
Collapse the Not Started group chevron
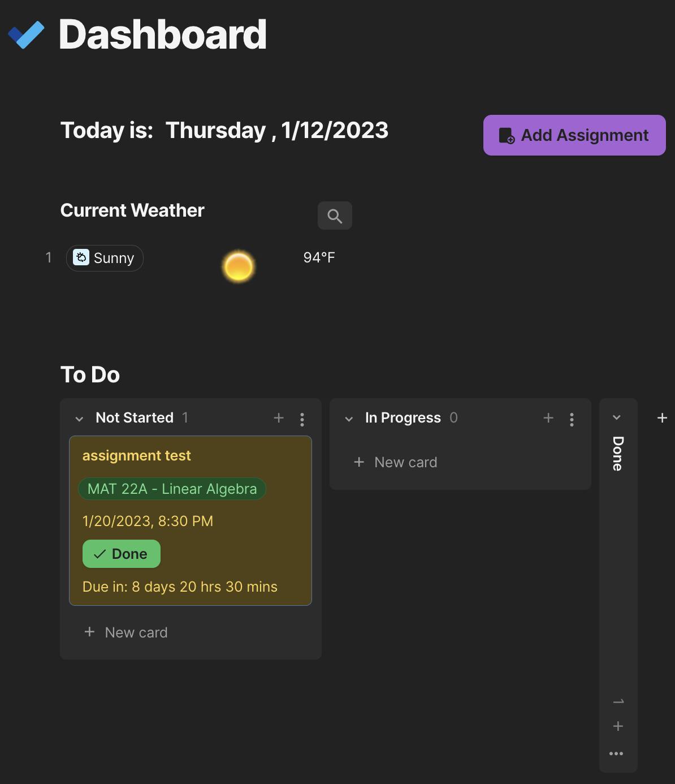79,419
